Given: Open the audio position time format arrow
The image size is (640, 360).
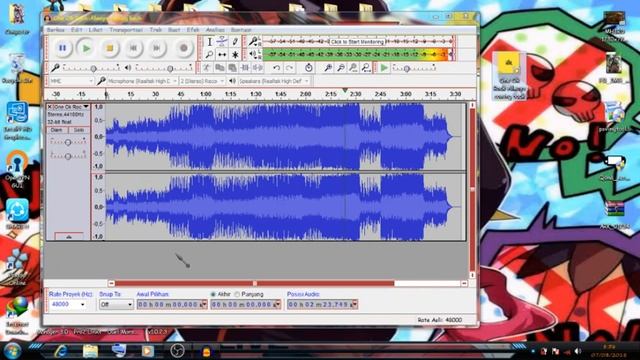Looking at the screenshot, I should tap(355, 304).
